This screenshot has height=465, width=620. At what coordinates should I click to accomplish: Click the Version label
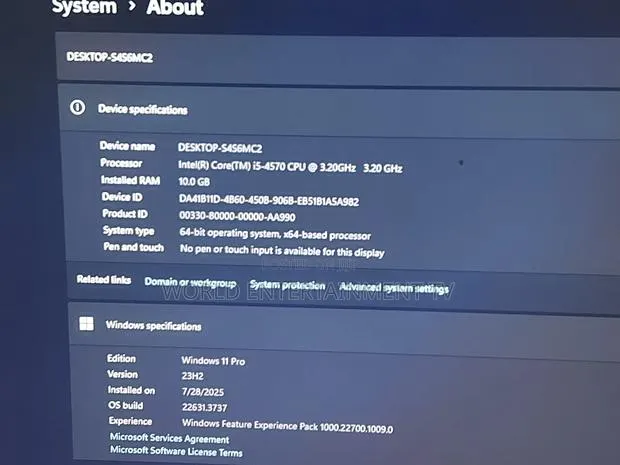[123, 374]
